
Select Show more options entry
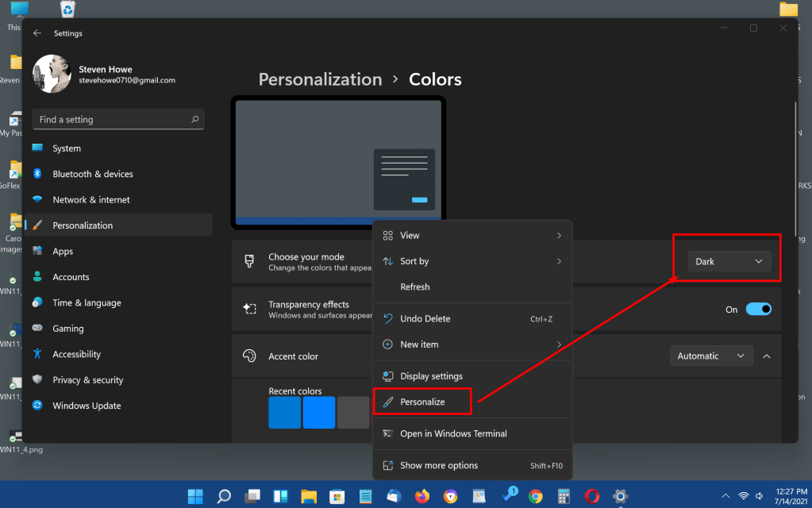438,466
